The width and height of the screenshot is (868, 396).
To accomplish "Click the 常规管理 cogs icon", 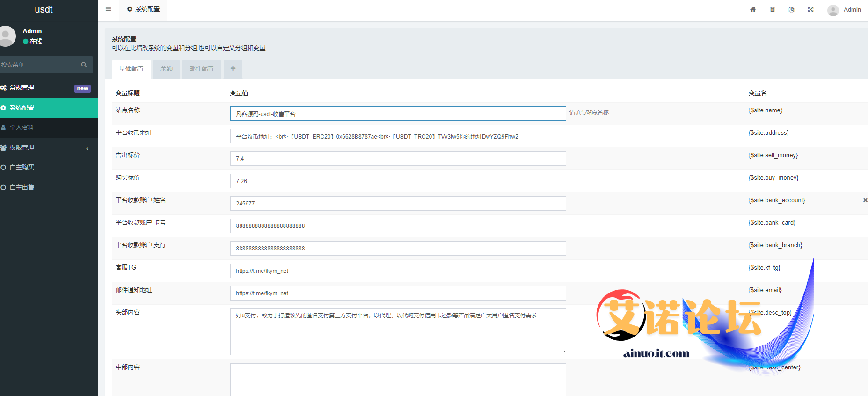I will [x=3, y=88].
